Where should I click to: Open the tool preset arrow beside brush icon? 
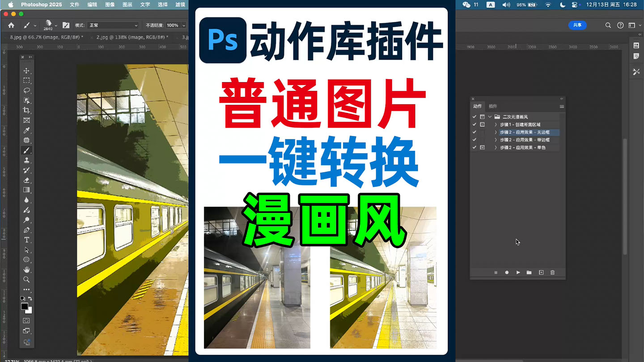click(x=35, y=25)
